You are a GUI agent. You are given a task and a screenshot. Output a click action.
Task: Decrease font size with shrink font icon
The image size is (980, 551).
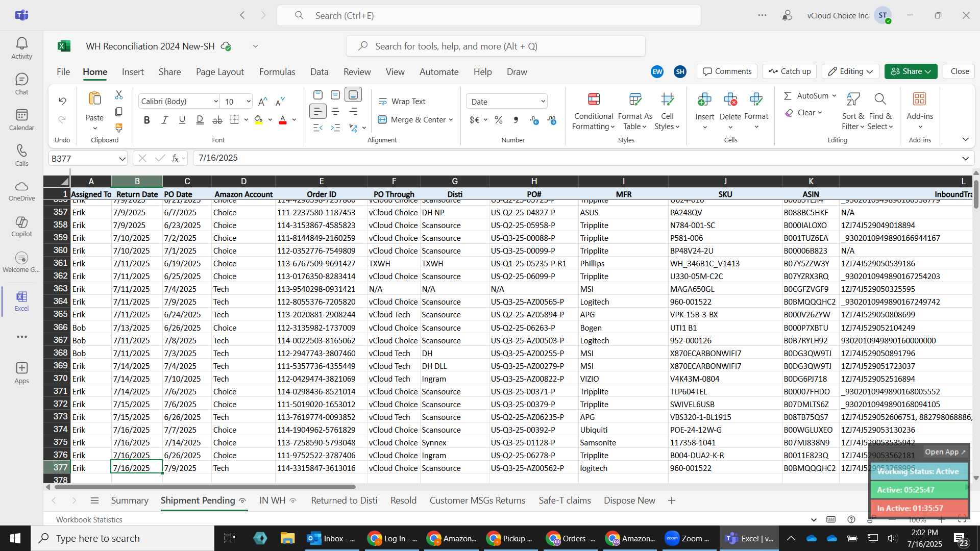coord(280,102)
